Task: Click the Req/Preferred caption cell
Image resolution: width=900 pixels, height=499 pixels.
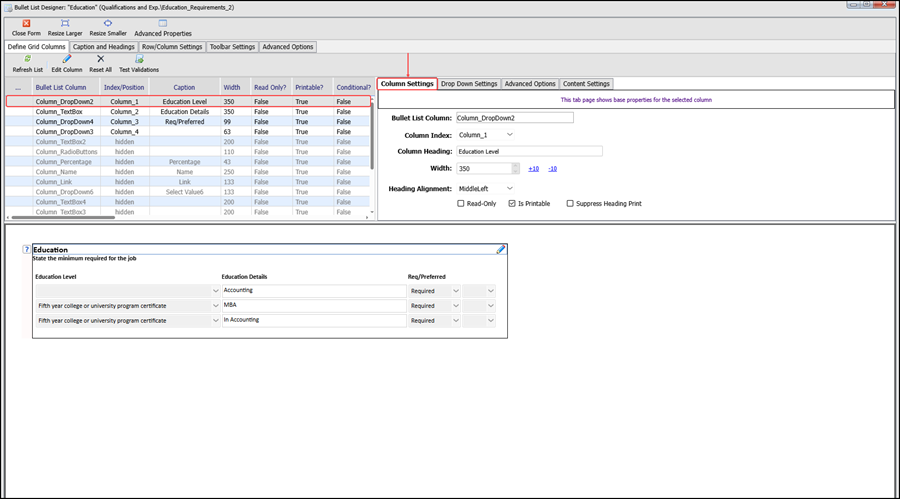Action: click(184, 122)
